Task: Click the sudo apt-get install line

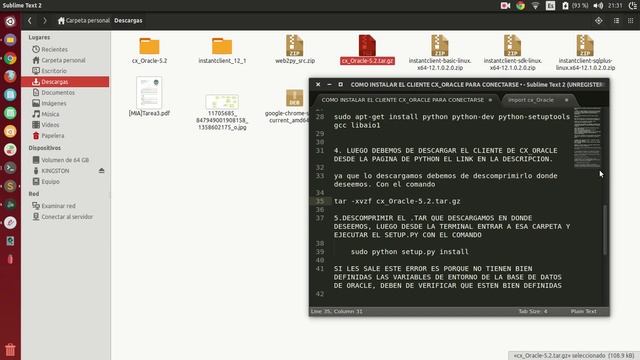Action: point(452,121)
